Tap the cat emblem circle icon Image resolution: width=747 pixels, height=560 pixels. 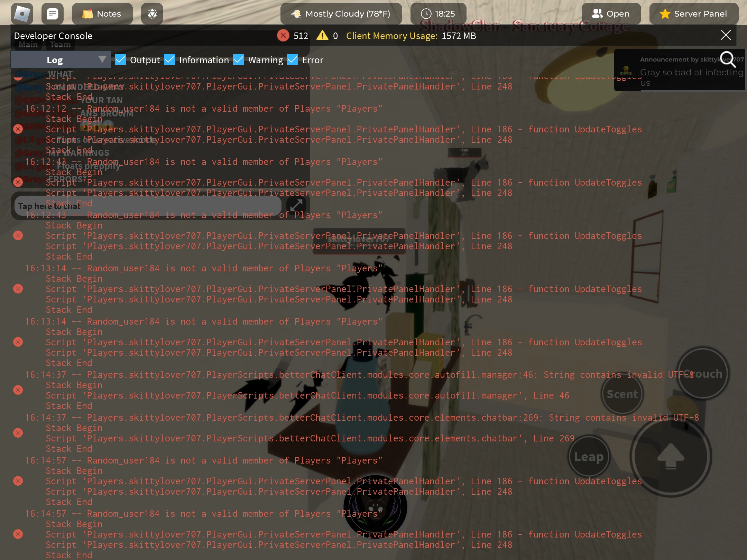click(375, 507)
